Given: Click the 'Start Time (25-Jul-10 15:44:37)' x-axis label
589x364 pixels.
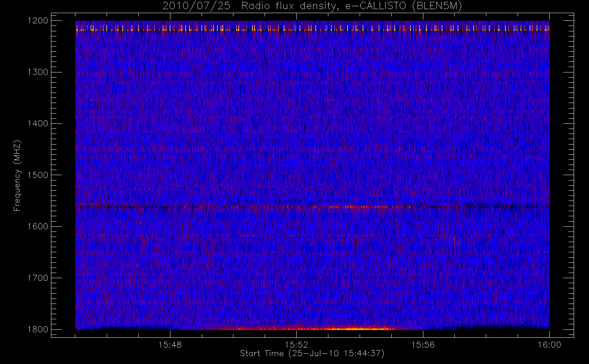Looking at the screenshot, I should pyautogui.click(x=312, y=353).
